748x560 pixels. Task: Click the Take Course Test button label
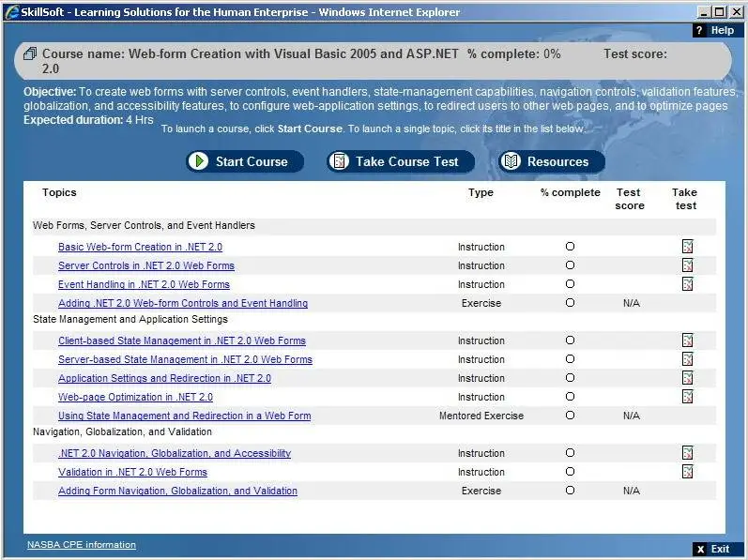point(407,161)
